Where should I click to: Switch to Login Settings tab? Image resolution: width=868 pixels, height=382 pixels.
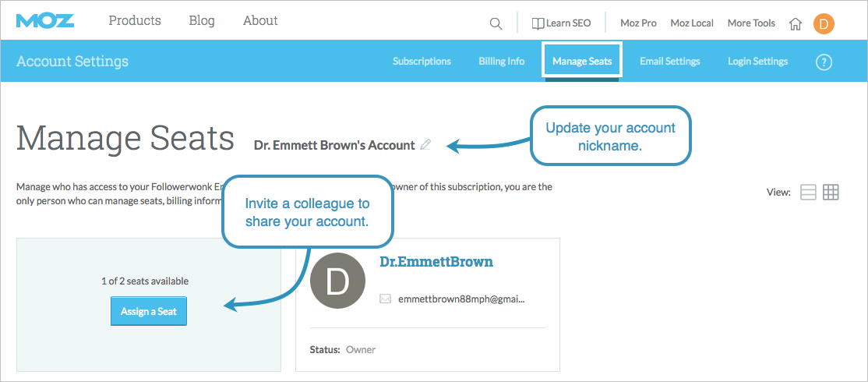(x=758, y=62)
